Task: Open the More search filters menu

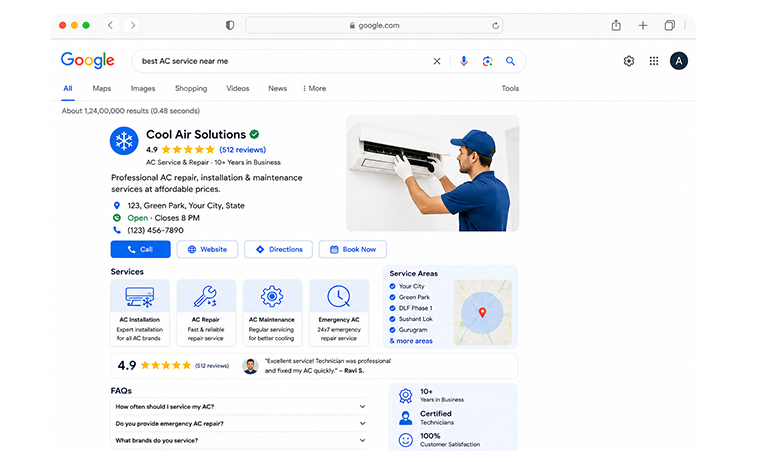Action: click(314, 89)
